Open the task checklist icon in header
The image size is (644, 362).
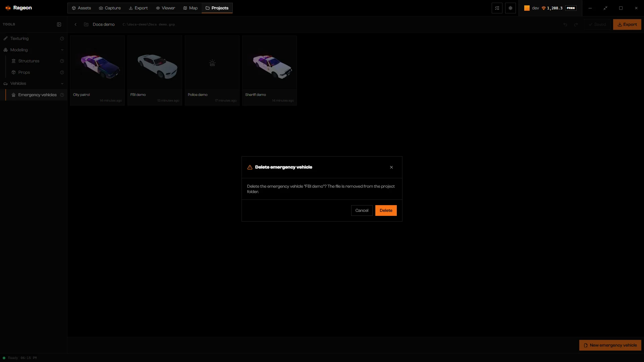(497, 8)
